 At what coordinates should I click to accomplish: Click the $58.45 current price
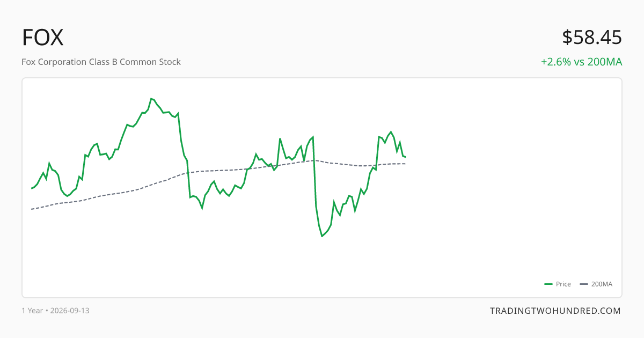[x=592, y=38]
